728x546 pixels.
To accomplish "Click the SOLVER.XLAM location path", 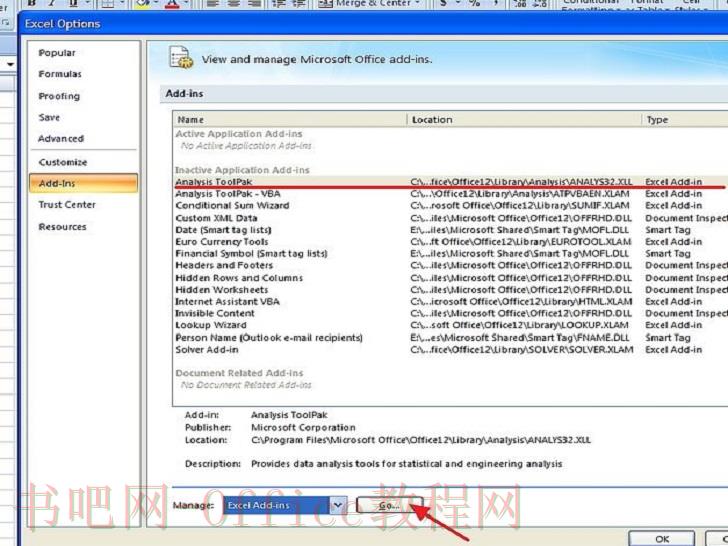I will point(521,350).
